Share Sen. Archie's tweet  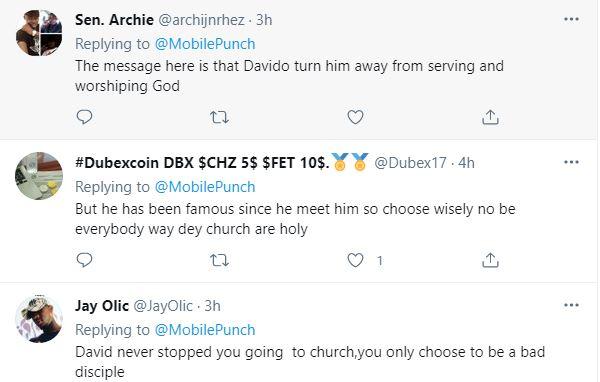(x=490, y=117)
